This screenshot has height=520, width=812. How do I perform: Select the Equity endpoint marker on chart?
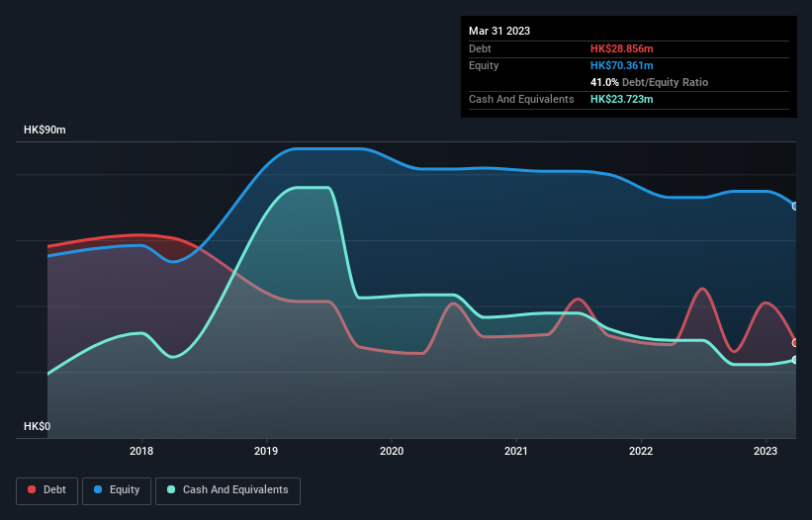[x=795, y=206]
